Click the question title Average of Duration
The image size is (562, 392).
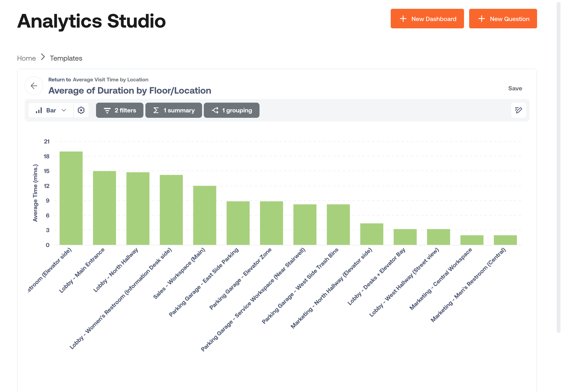[x=130, y=91]
